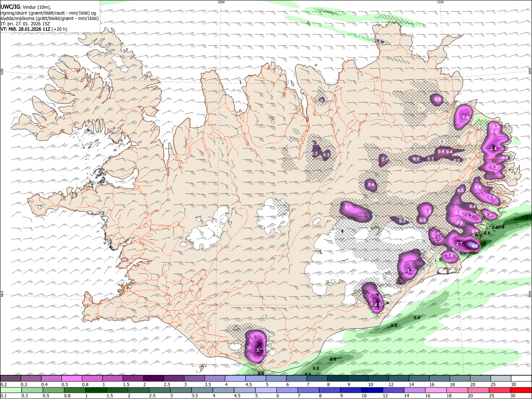Select the 'IT: þri. 27. 01. 2026 15Z' line
This screenshot has height=399, width=532.
click(25, 24)
